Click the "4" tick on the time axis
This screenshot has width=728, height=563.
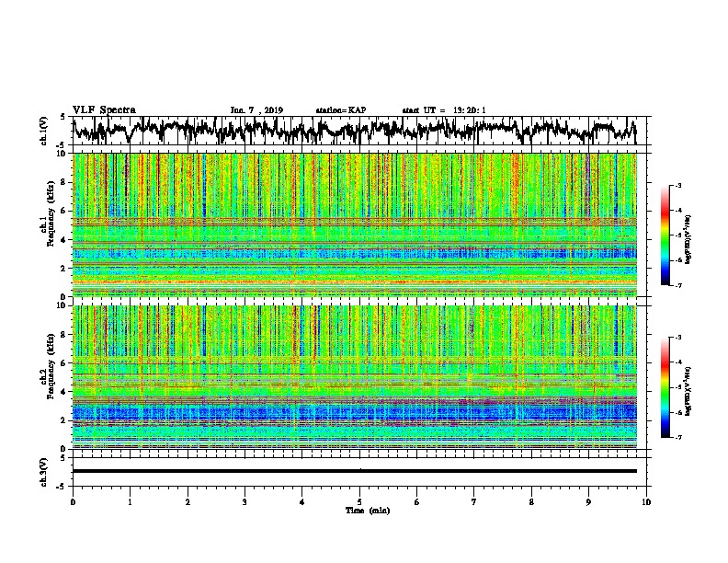point(302,502)
